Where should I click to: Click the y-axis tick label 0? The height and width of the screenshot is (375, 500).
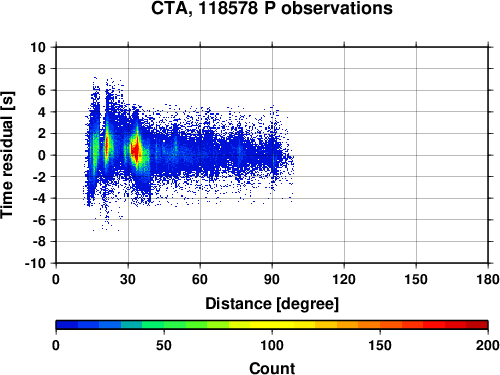click(42, 155)
